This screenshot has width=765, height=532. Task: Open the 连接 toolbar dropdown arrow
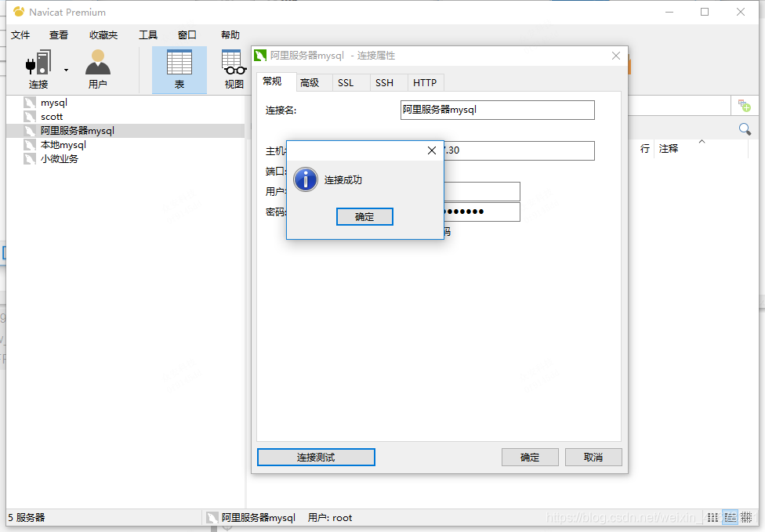tap(66, 71)
